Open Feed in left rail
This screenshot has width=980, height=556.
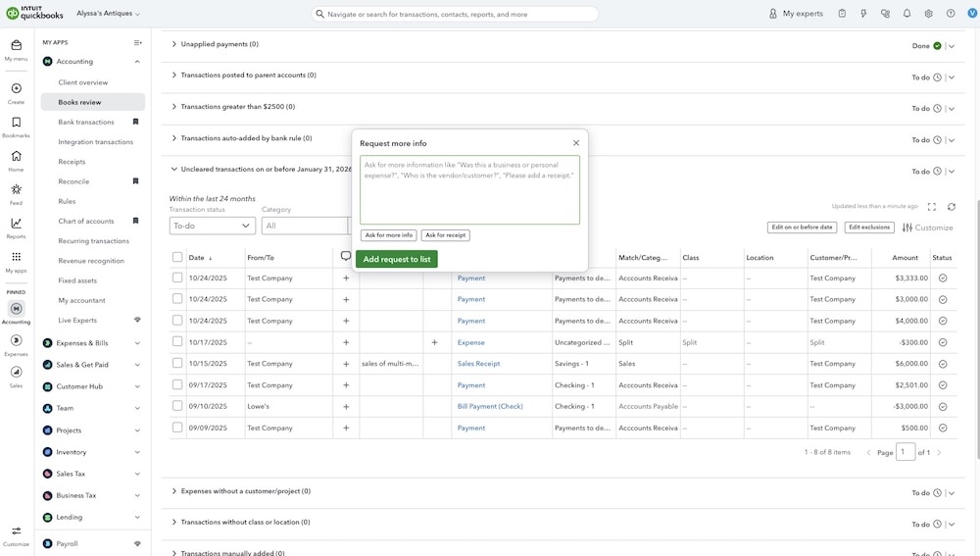pos(17,194)
